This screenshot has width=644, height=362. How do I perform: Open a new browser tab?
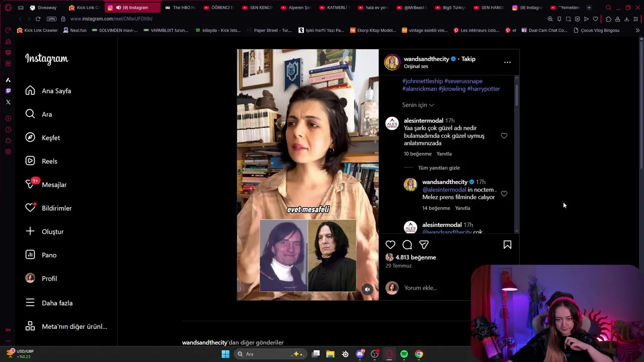[589, 8]
